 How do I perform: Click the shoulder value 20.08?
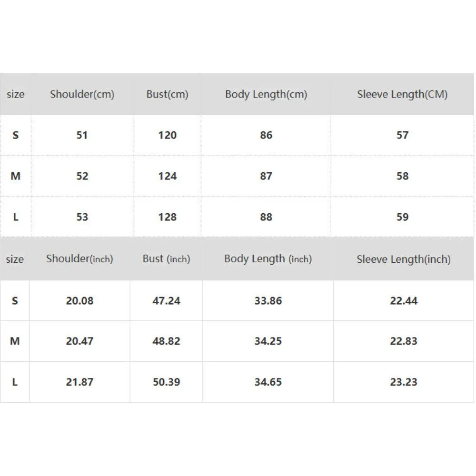coord(79,301)
